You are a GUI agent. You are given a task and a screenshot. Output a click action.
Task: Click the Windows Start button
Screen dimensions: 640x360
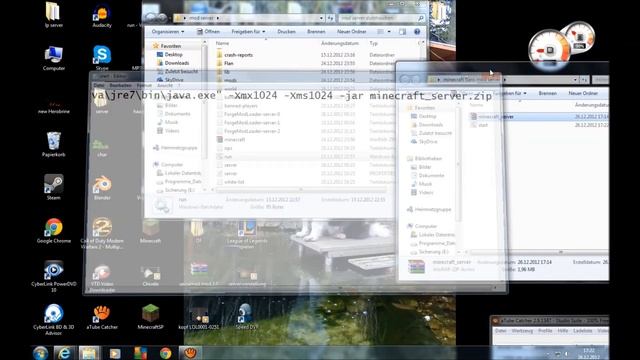pyautogui.click(x=40, y=353)
